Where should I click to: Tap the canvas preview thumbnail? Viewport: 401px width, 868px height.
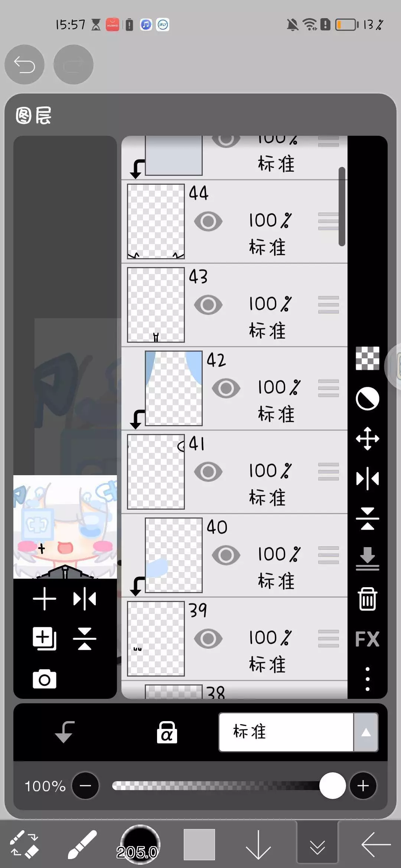65,527
